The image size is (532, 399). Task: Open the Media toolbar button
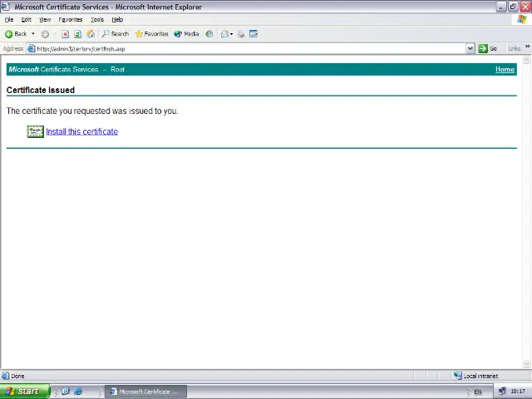186,34
